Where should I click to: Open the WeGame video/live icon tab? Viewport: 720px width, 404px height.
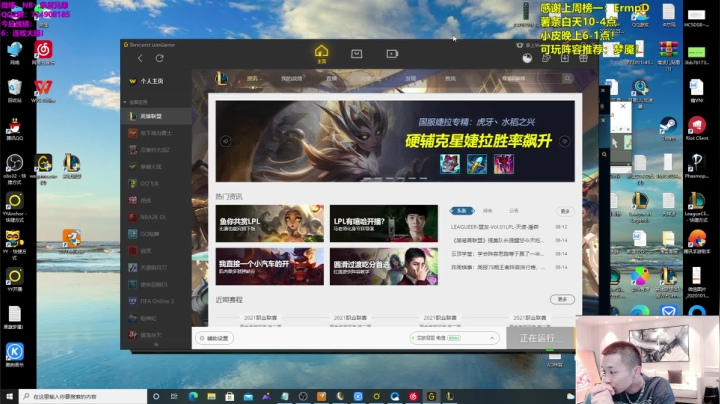coord(392,54)
